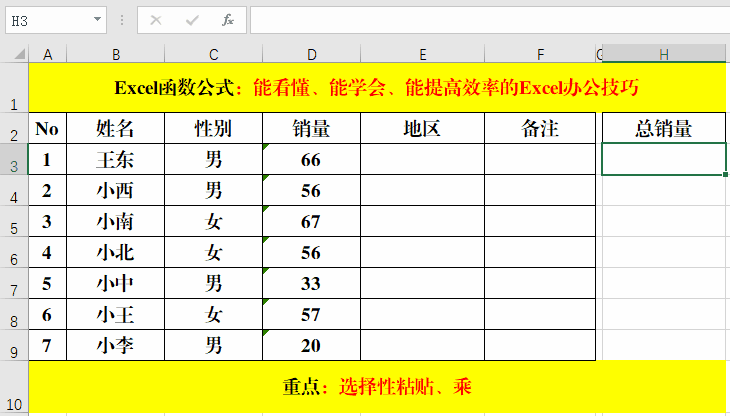The width and height of the screenshot is (730, 416).
Task: Click the sales cell showing 66
Action: (311, 159)
